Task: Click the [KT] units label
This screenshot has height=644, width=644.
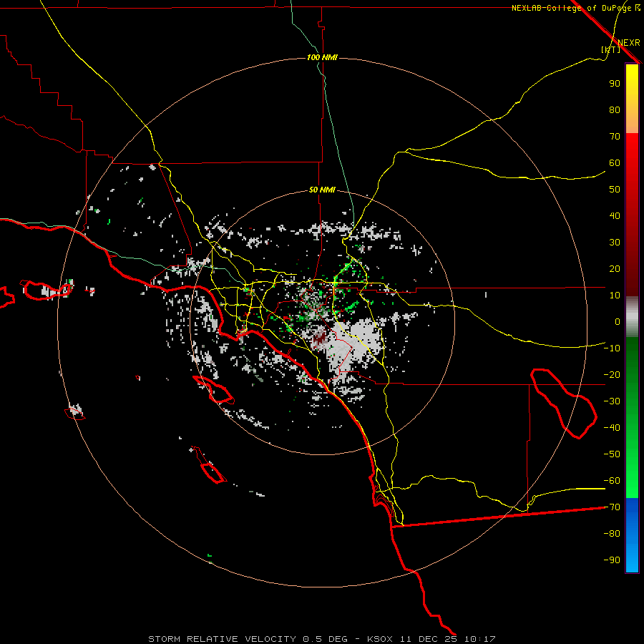Action: (x=610, y=49)
